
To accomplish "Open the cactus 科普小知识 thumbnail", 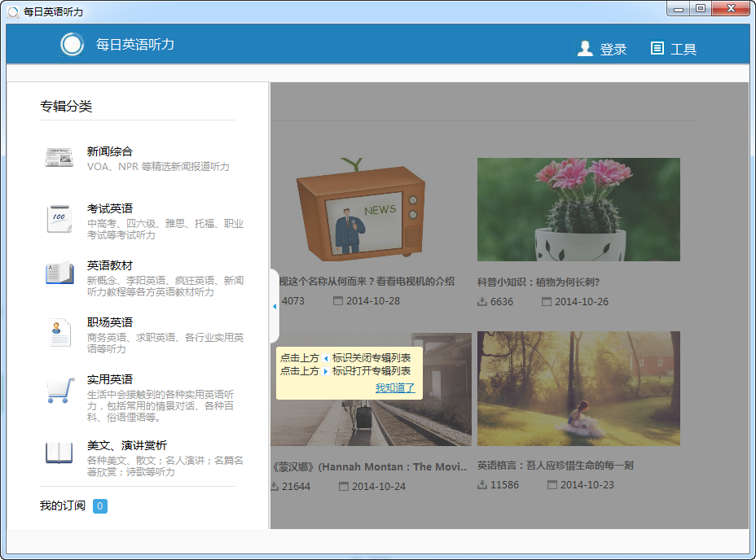I will (x=578, y=208).
